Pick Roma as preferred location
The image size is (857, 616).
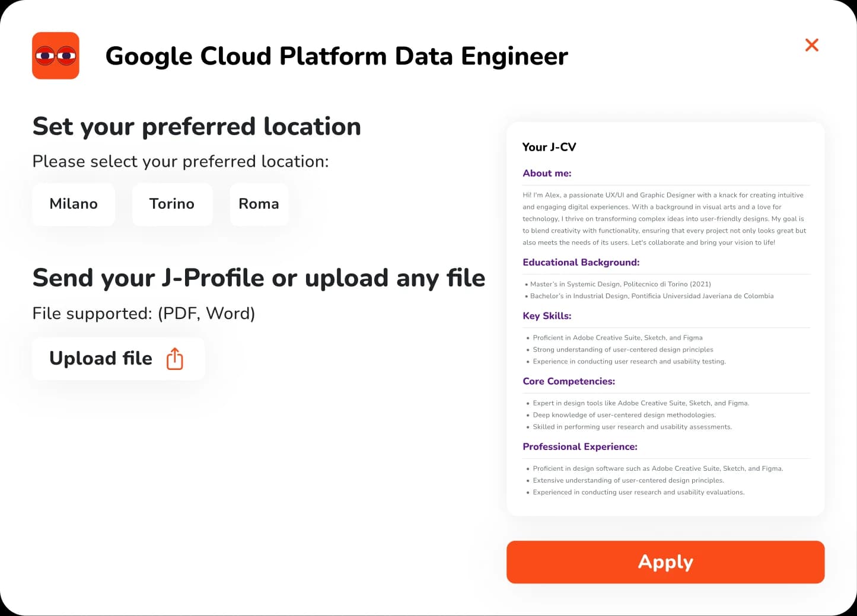(x=259, y=204)
